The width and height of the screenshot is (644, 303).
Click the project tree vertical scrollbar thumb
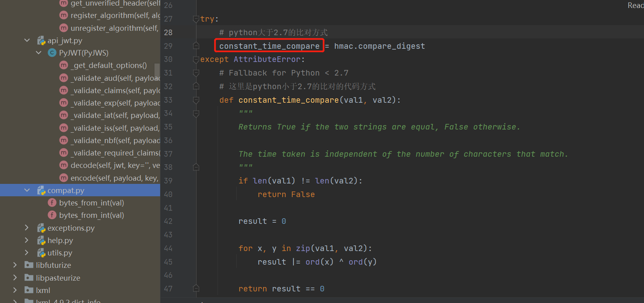pyautogui.click(x=157, y=73)
